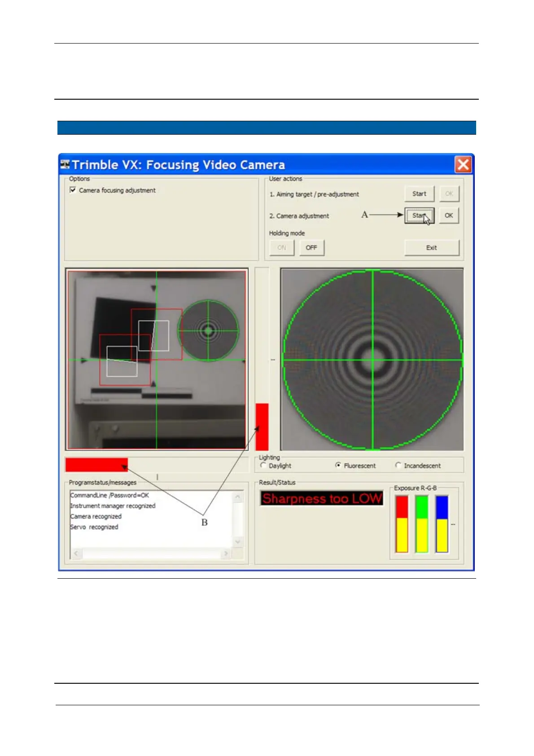The image size is (534, 756).
Task: Click the left camera preview image
Action: click(x=157, y=360)
